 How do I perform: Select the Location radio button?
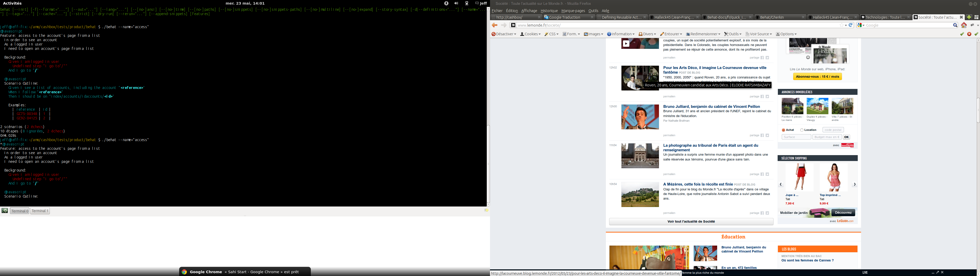802,130
